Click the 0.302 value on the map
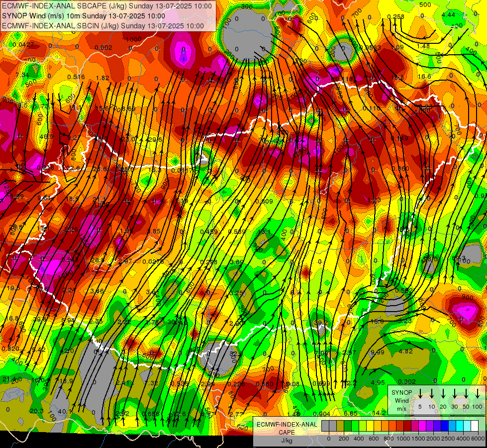Viewport: 487px width, 448px height. [407, 382]
